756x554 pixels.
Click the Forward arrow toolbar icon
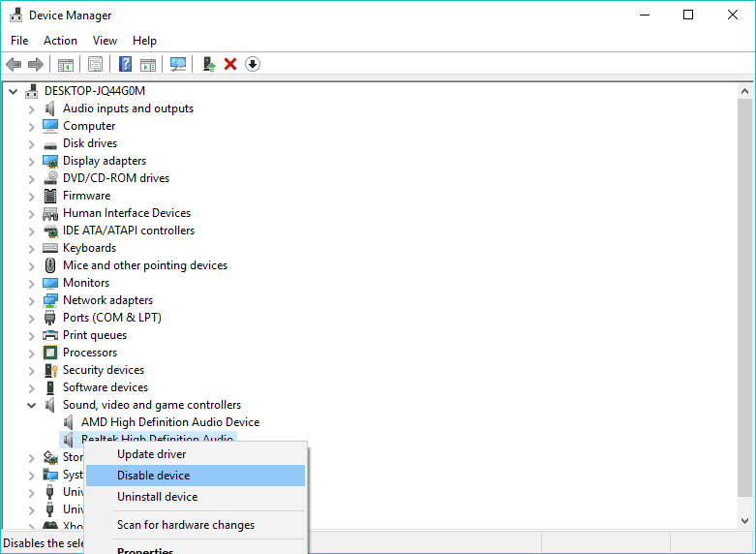36,64
